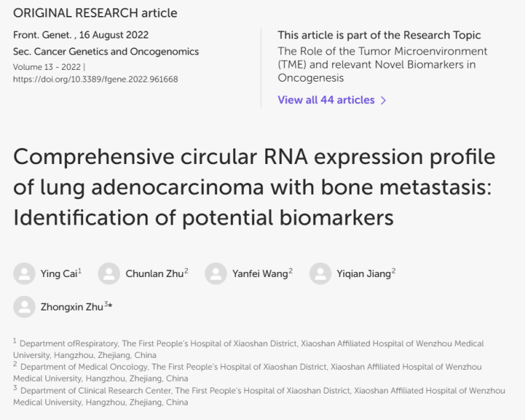The image size is (526, 420).
Task: Select author name Yanfei Wang
Action: (260, 273)
